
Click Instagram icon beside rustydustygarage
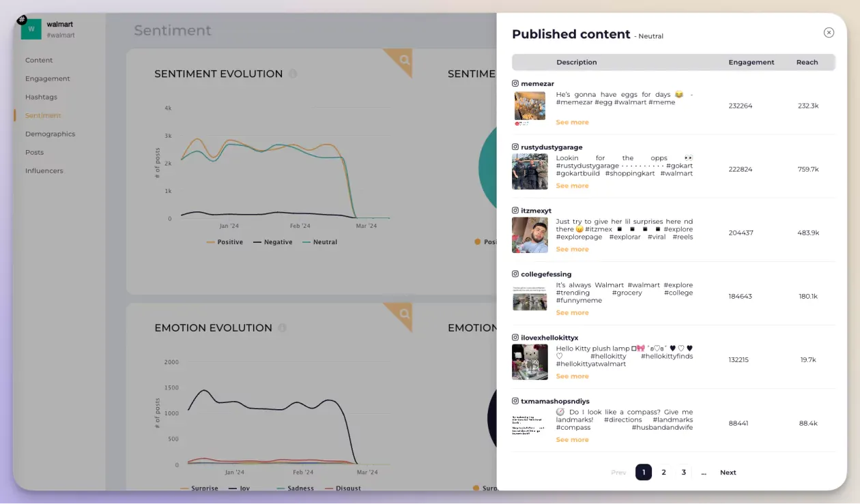pos(515,147)
